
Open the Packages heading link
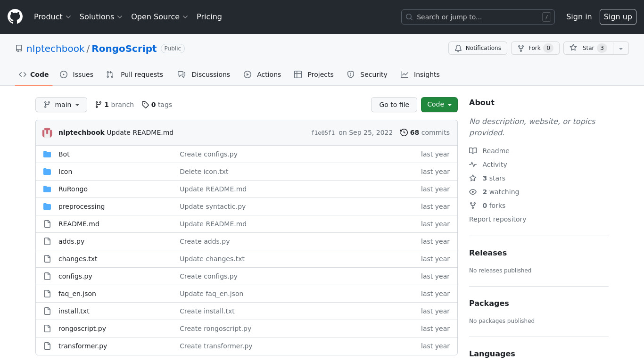(x=489, y=303)
